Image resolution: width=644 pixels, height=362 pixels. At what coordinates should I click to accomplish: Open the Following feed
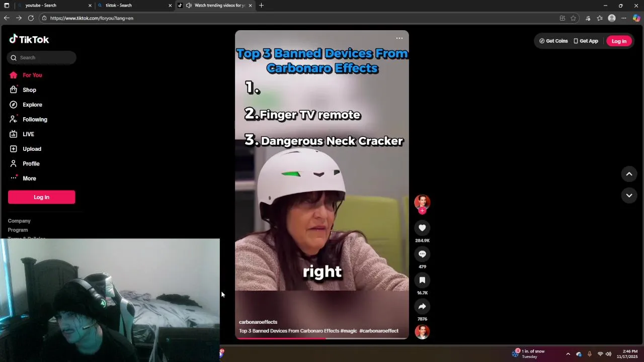pyautogui.click(x=35, y=119)
